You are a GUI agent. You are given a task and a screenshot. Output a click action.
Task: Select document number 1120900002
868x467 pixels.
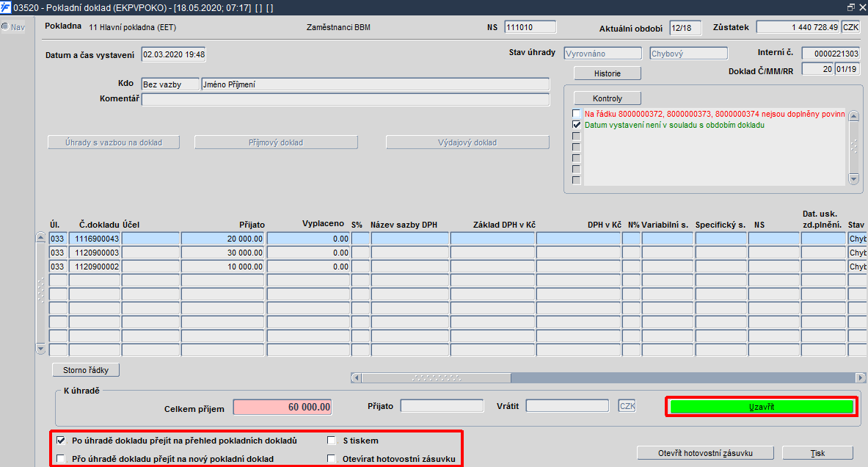click(x=95, y=267)
